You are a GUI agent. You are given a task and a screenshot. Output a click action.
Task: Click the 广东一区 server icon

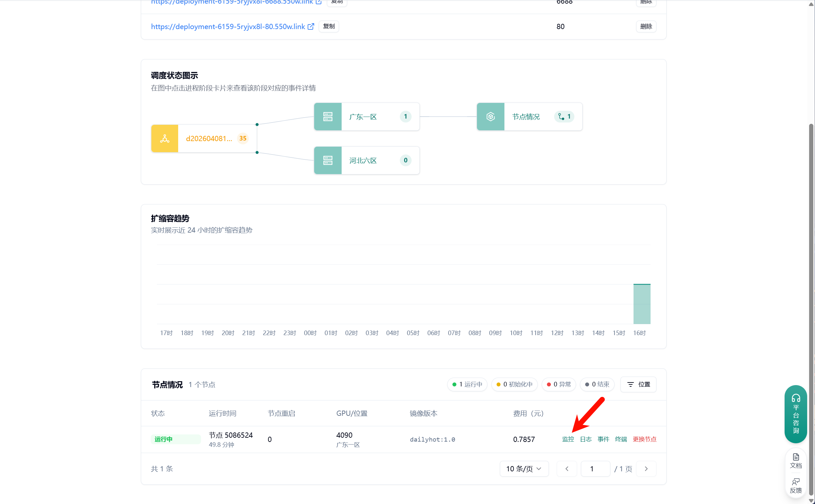(328, 117)
